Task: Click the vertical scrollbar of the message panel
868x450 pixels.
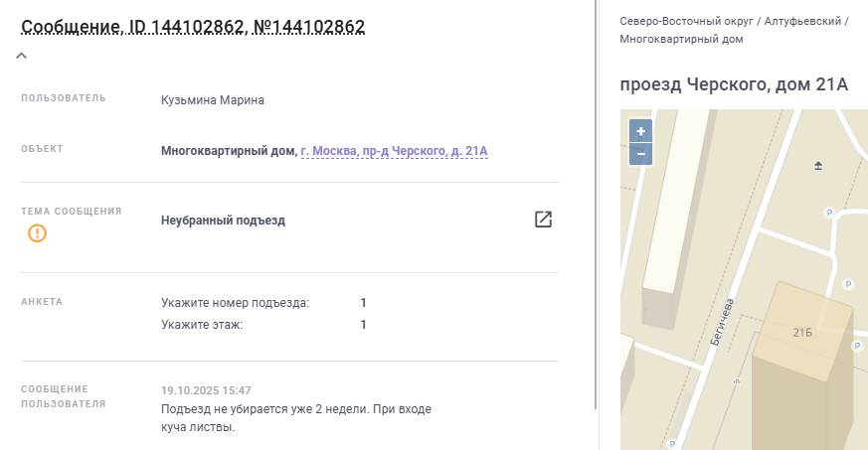Action: 596,199
